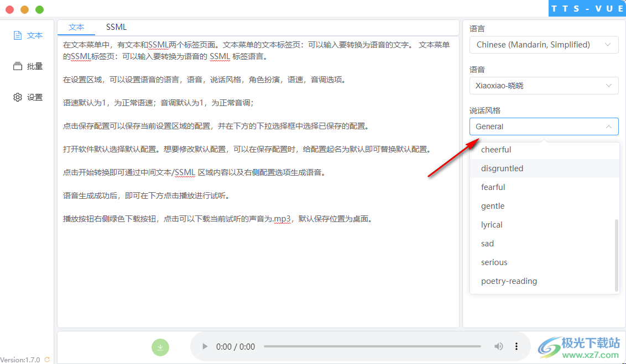Switch to the 文本 tab

point(76,27)
